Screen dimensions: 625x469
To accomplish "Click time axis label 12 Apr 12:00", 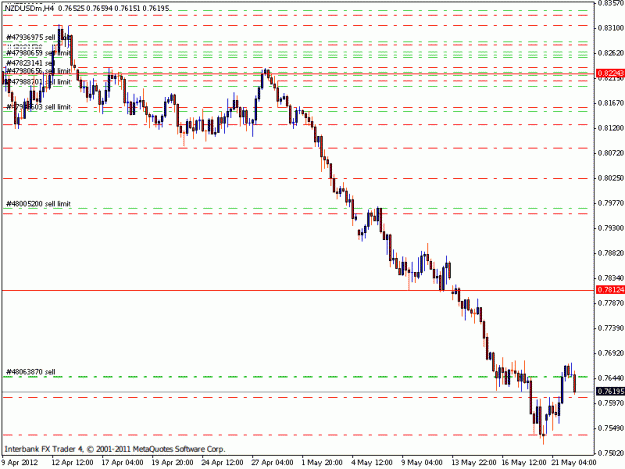I will (73, 463).
